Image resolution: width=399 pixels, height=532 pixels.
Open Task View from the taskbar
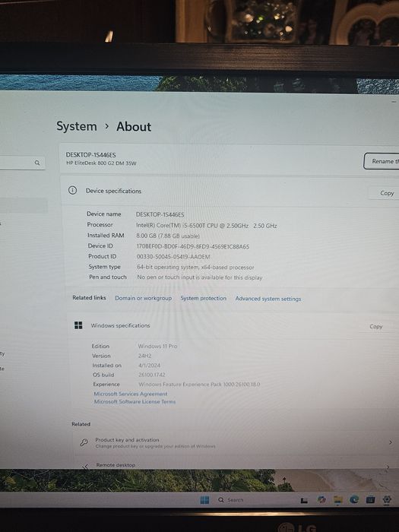304,500
